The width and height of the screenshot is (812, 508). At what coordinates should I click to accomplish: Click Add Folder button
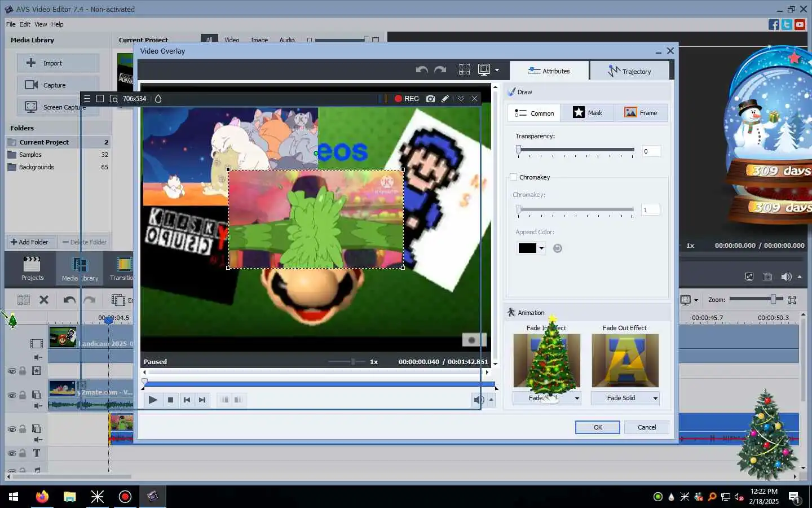(x=30, y=242)
